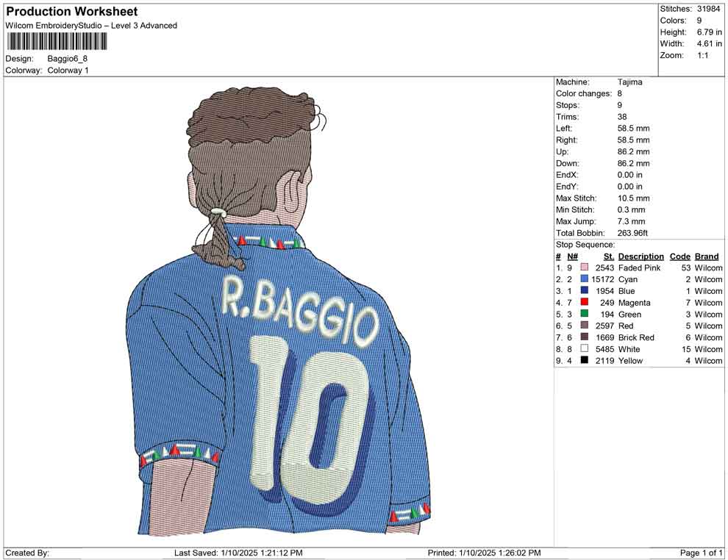728x560 pixels.
Task: Click the Brick Red color swatch
Action: (585, 337)
